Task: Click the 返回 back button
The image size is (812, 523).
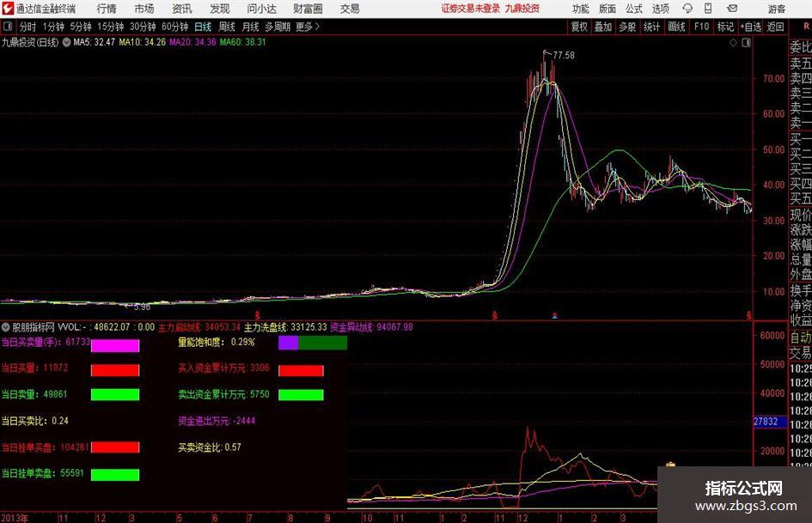Action: tap(775, 27)
